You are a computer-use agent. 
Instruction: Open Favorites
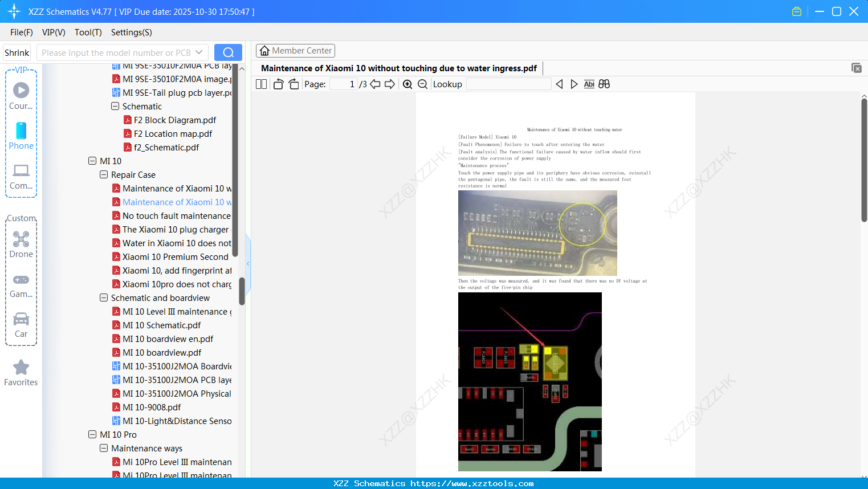[x=21, y=373]
